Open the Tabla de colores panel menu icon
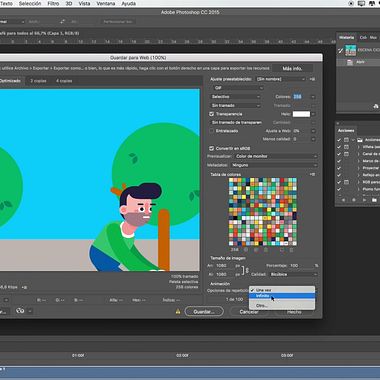This screenshot has width=380, height=380. pyautogui.click(x=312, y=174)
